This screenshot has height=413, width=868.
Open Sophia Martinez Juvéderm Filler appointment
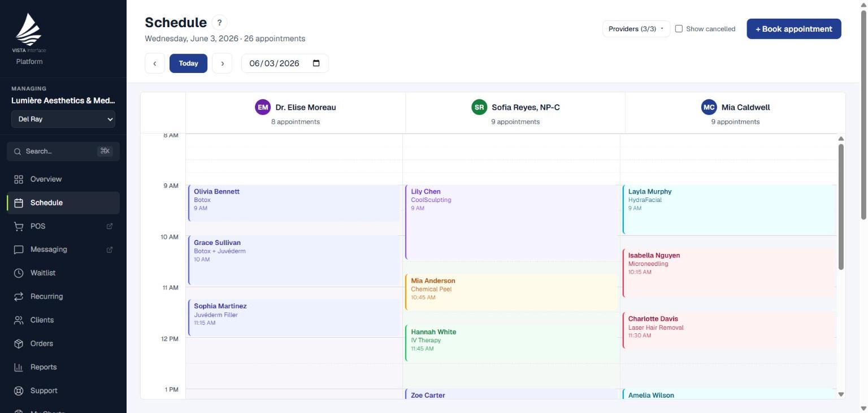[294, 318]
